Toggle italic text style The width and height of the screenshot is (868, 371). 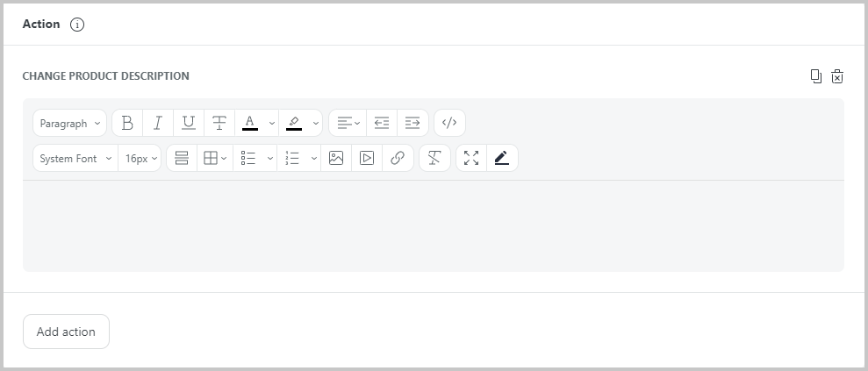pos(158,124)
